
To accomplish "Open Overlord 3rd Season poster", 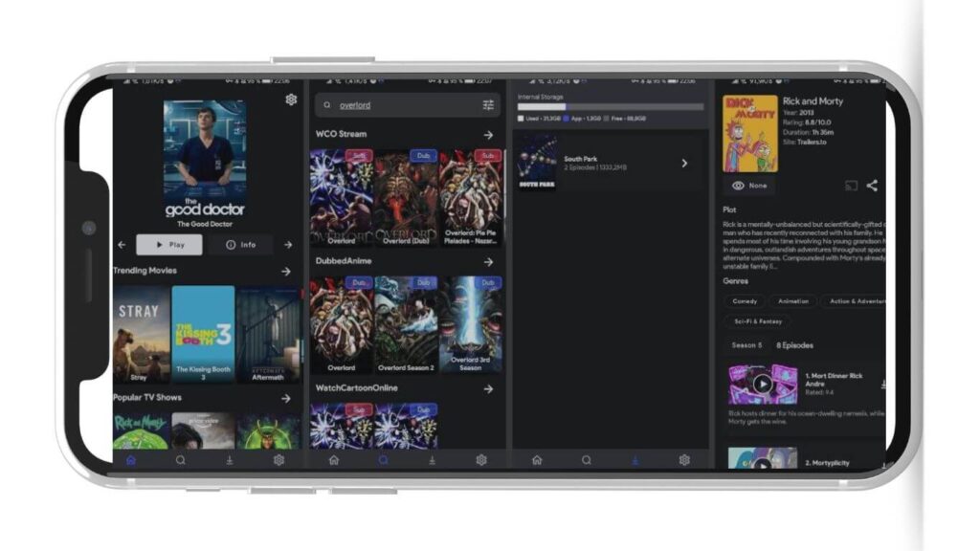I will (x=471, y=325).
